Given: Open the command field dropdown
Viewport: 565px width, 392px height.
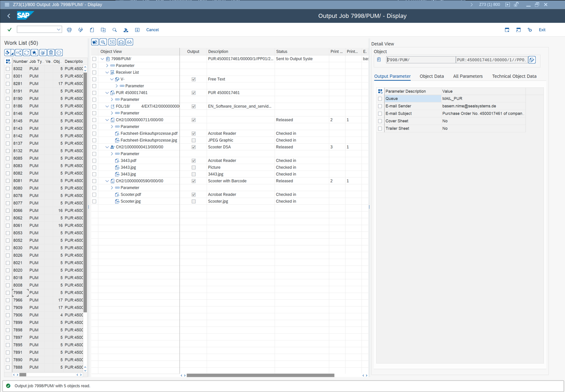Looking at the screenshot, I should pos(58,30).
